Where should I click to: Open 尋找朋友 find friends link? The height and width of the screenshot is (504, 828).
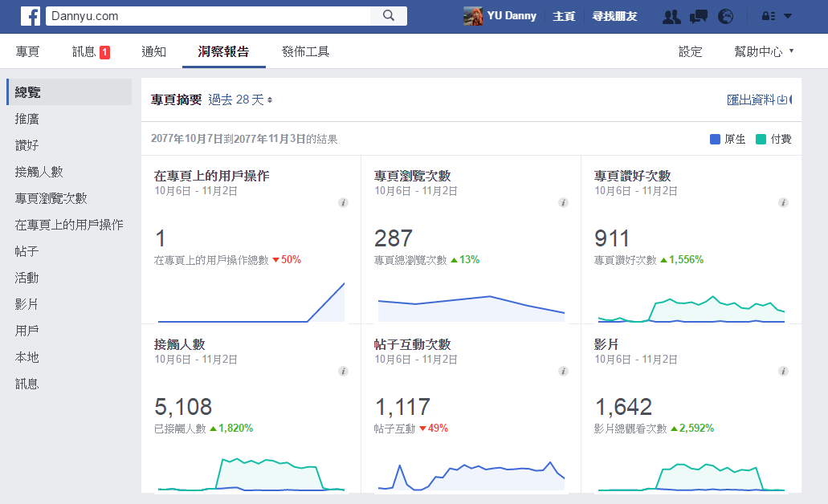click(614, 16)
